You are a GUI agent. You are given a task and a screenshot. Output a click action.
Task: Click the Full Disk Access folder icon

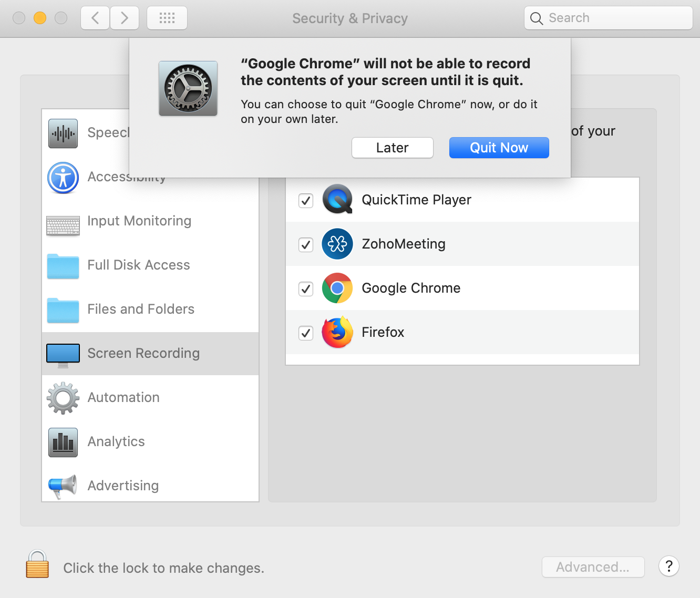click(x=63, y=266)
